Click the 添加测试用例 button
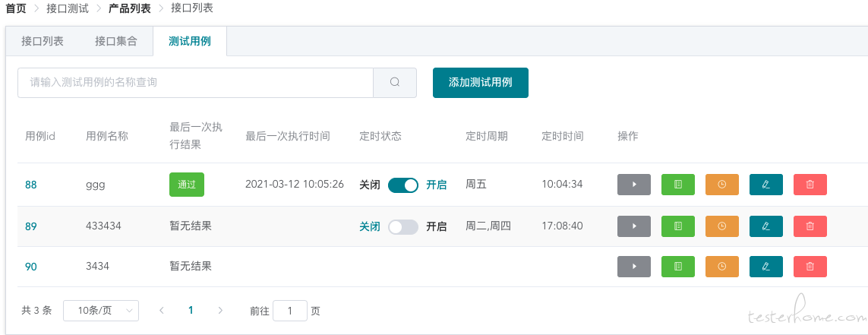 (x=481, y=83)
